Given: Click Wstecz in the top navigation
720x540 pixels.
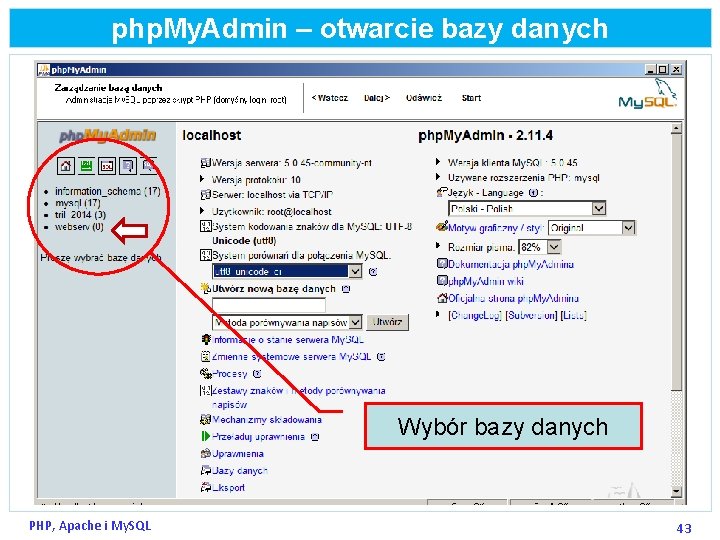Looking at the screenshot, I should [x=330, y=98].
